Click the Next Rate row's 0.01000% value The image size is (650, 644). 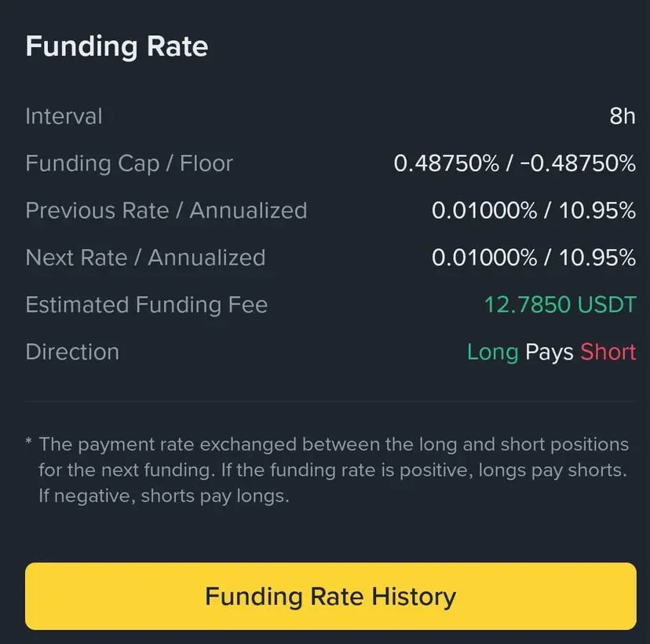pos(484,258)
